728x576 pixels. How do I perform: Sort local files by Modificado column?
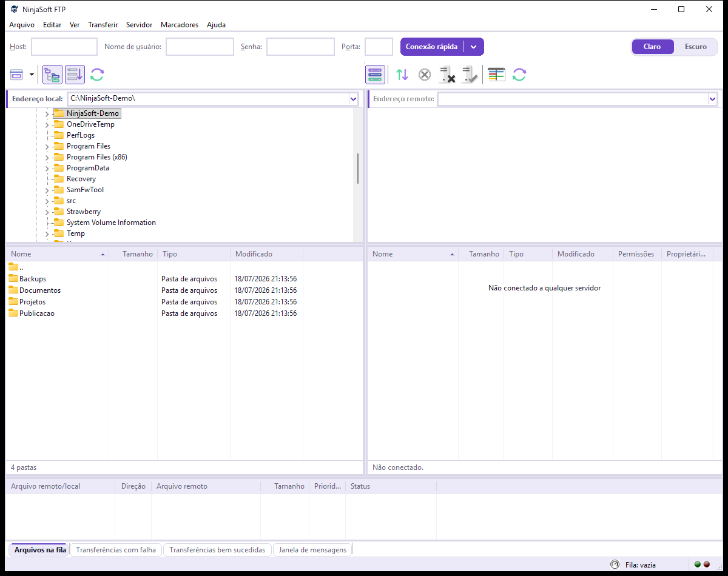[x=267, y=254]
